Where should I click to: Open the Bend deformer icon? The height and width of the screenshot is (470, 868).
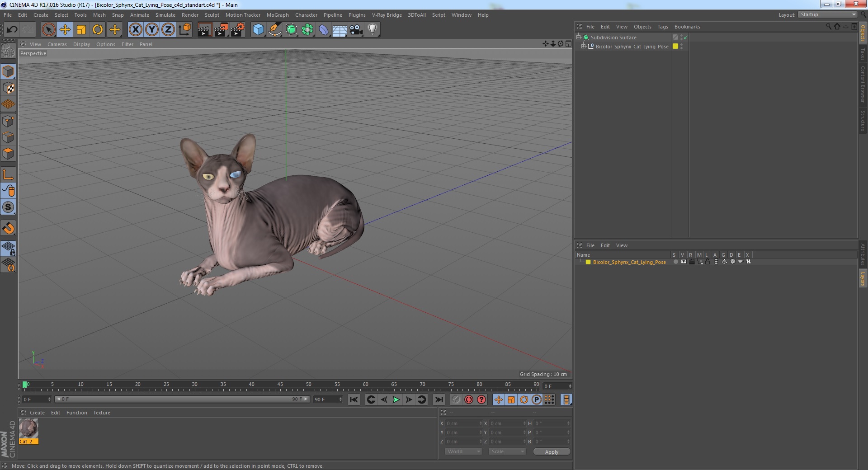pos(324,30)
